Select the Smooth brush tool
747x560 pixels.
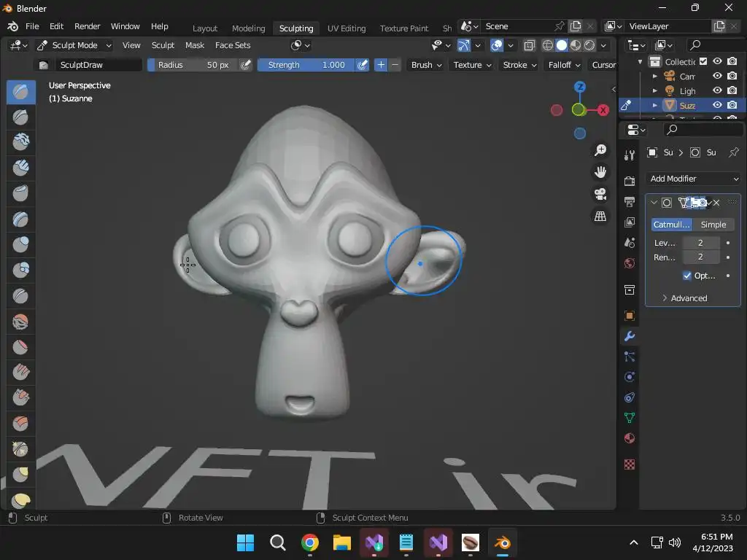[x=20, y=322]
